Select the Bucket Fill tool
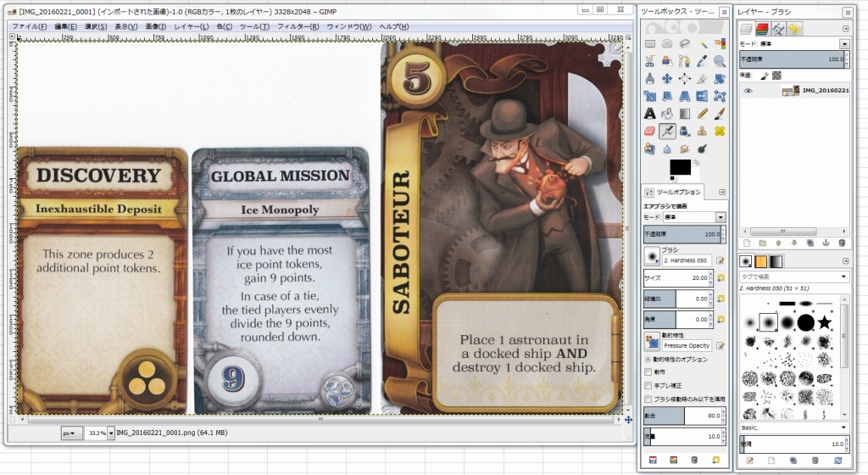This screenshot has width=868, height=475. pos(667,114)
